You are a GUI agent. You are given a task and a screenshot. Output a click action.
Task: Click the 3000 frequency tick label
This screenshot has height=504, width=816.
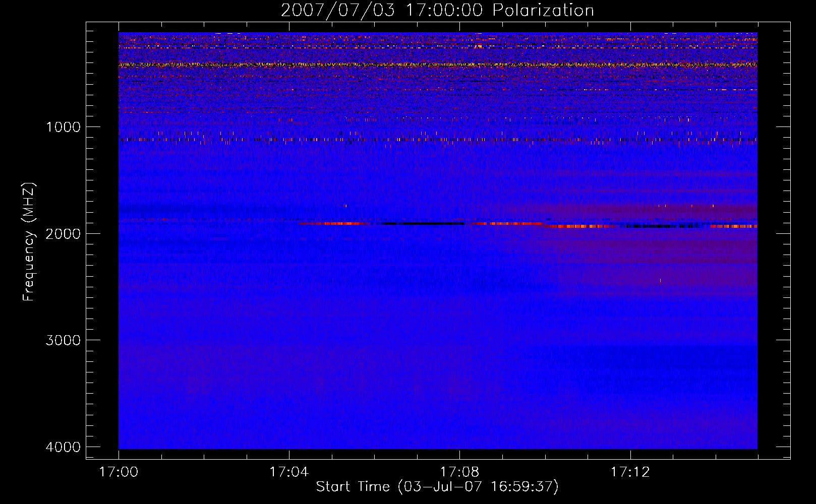click(63, 340)
